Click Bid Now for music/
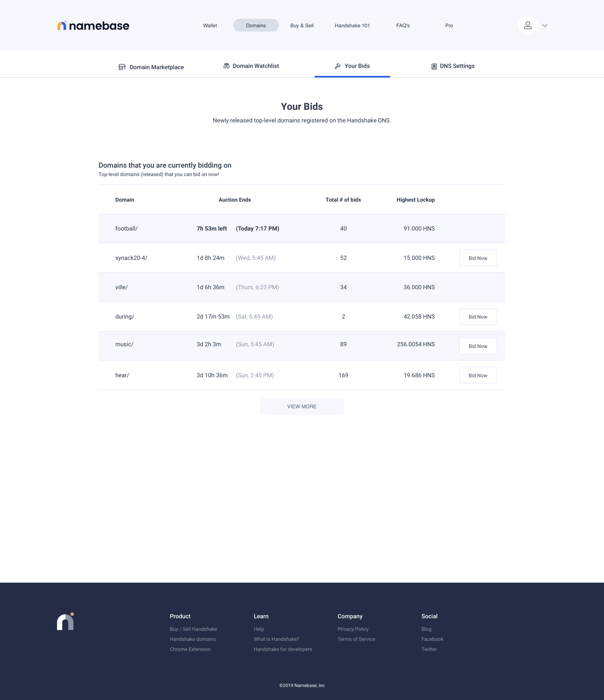 point(478,346)
